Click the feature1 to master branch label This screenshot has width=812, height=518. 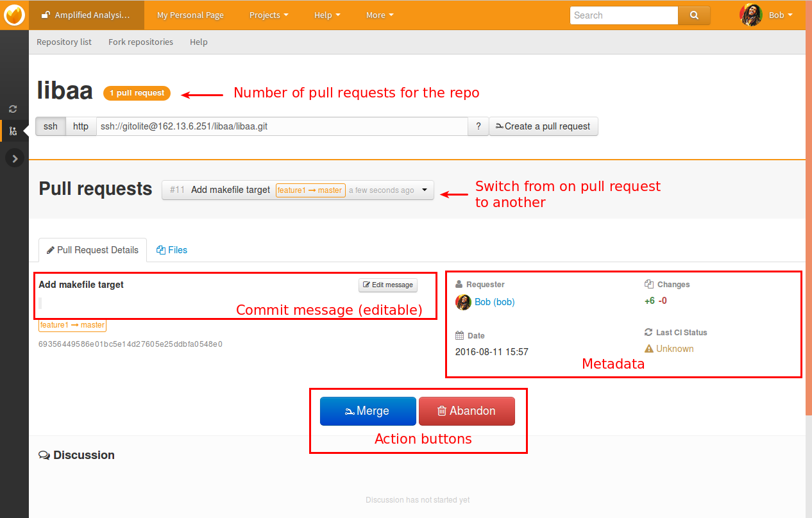tap(72, 325)
